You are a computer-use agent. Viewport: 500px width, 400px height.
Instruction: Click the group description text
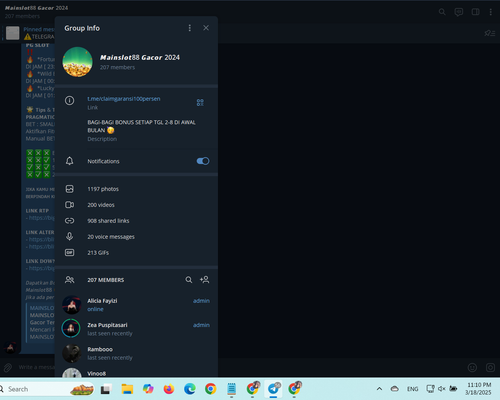coord(141,126)
